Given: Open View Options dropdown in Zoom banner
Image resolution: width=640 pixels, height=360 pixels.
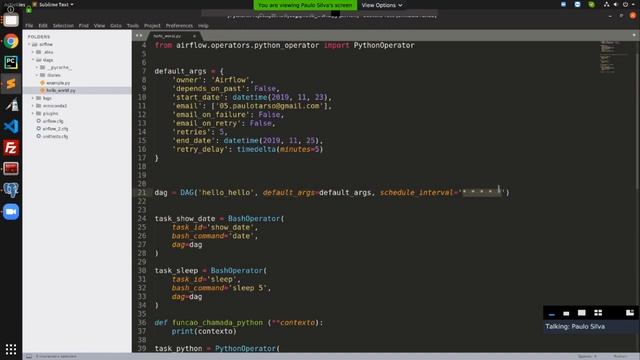Looking at the screenshot, I should [x=382, y=5].
